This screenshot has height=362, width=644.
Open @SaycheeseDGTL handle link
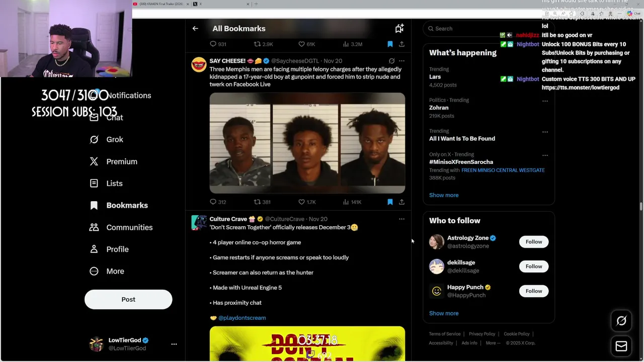click(295, 61)
